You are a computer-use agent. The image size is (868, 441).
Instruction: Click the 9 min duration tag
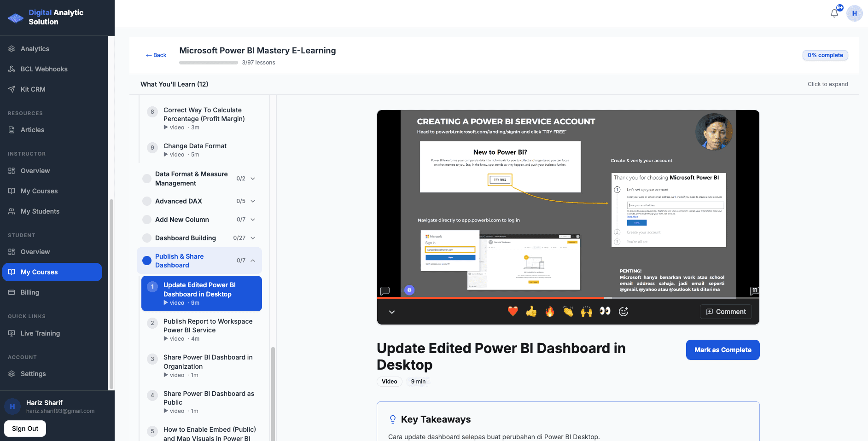(418, 382)
